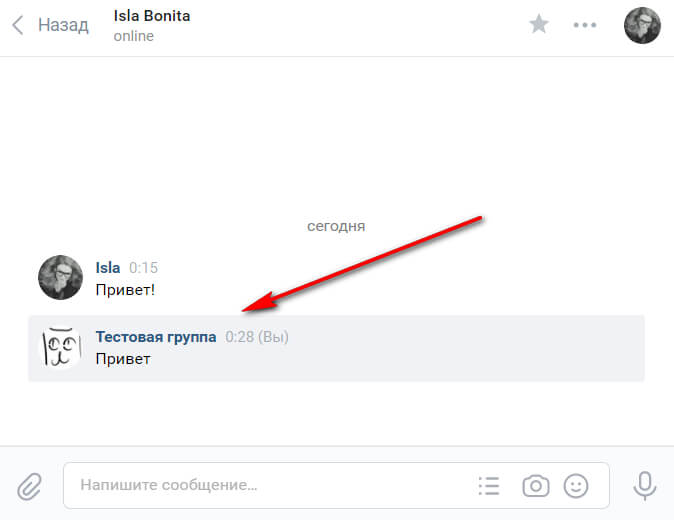The height and width of the screenshot is (520, 674).
Task: Click Isla's avatar next to her message
Action: point(60,277)
